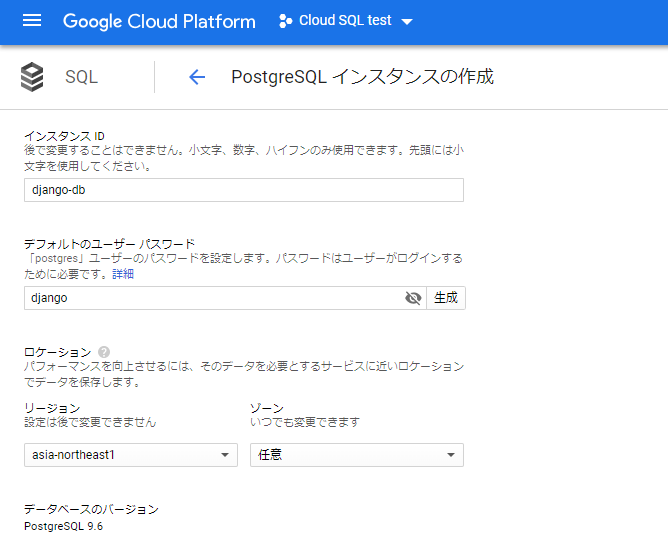This screenshot has height=542, width=668.
Task: Click the デフォルトのユーザー パスワード label
Action: [x=109, y=243]
